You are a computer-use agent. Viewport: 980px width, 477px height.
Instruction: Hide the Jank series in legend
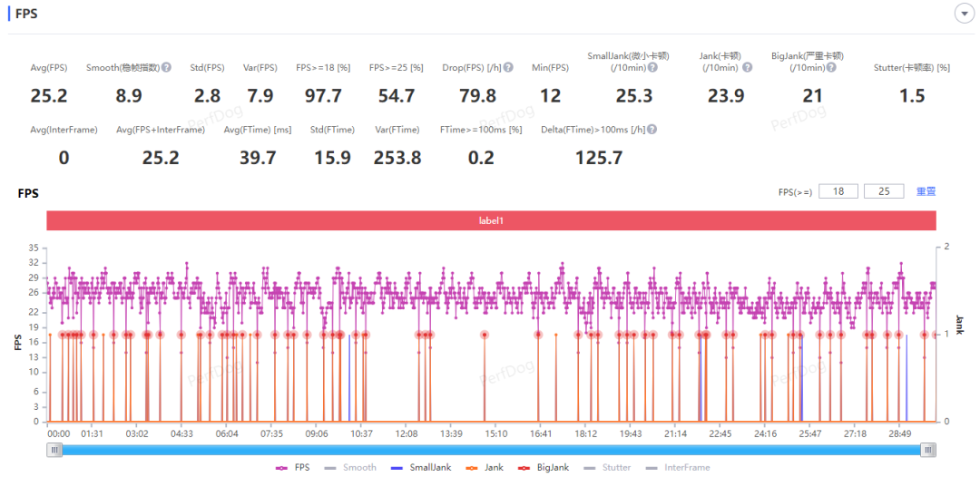click(483, 467)
